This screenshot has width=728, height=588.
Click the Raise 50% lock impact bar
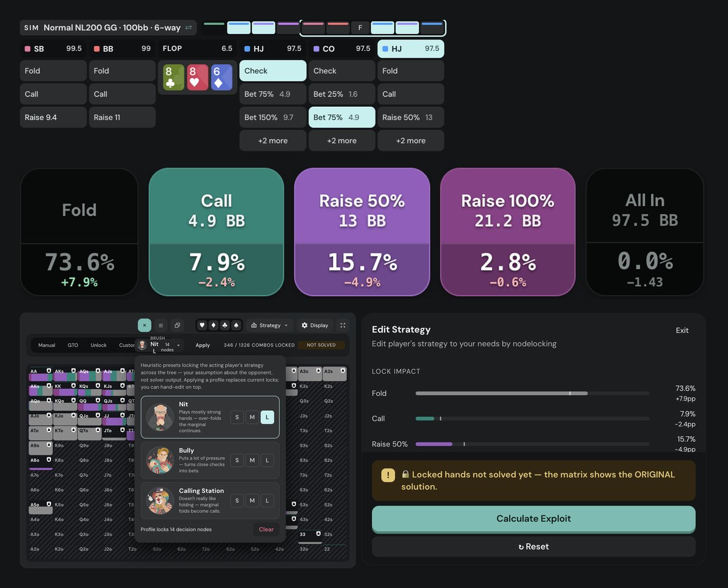click(x=532, y=444)
